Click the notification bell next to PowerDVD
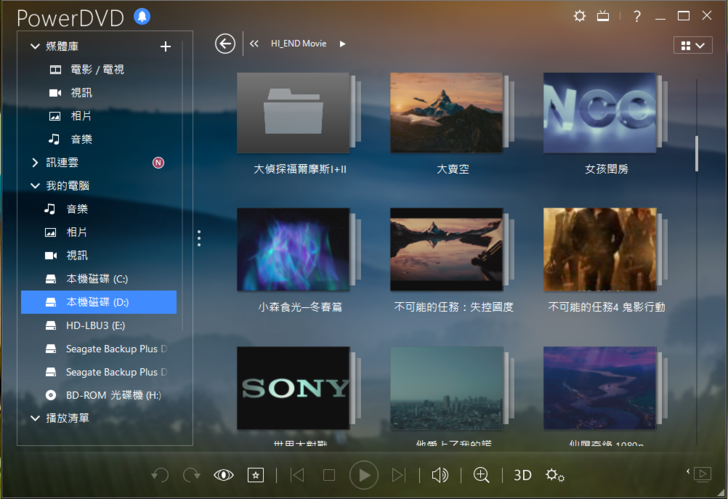The image size is (728, 499). click(142, 16)
